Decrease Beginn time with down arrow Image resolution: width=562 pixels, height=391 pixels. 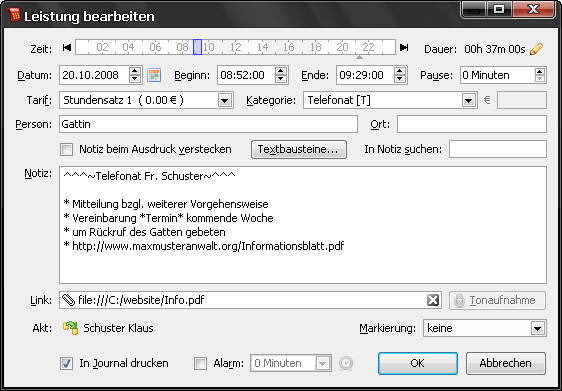click(281, 79)
